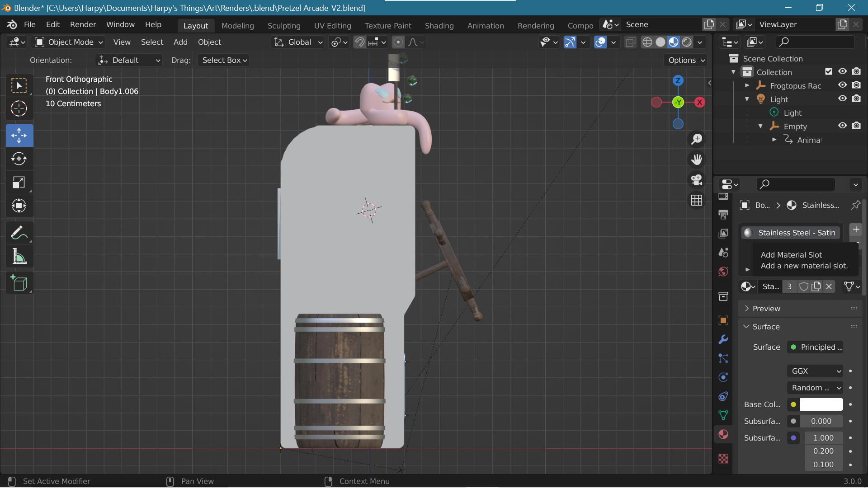Select the Rotate tool
The image size is (868, 488).
(x=19, y=159)
